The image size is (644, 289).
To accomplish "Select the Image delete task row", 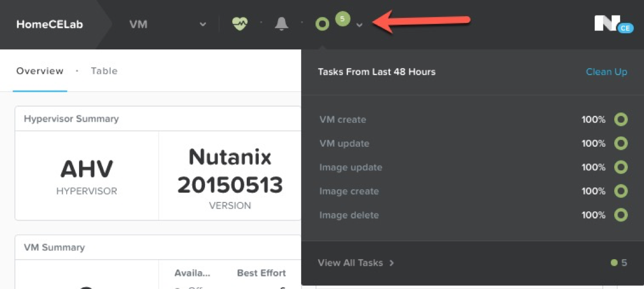I will [473, 215].
